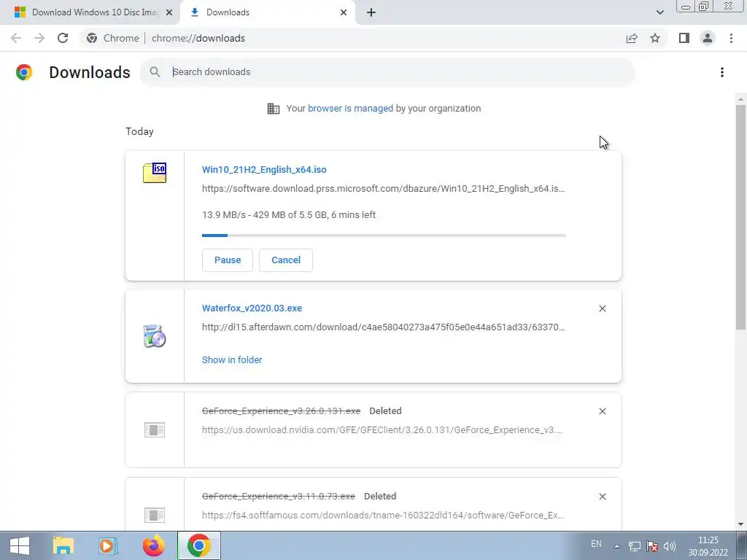Open a new tab
Image resolution: width=747 pixels, height=560 pixels.
coord(371,12)
